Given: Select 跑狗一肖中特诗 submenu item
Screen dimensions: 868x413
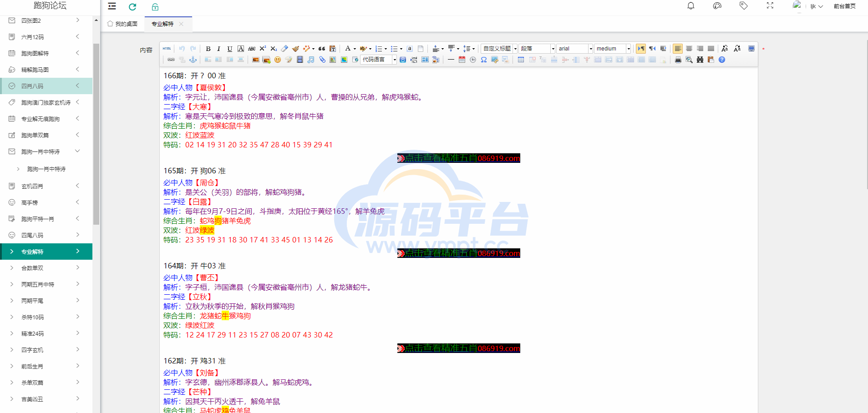Looking at the screenshot, I should pyautogui.click(x=46, y=169).
